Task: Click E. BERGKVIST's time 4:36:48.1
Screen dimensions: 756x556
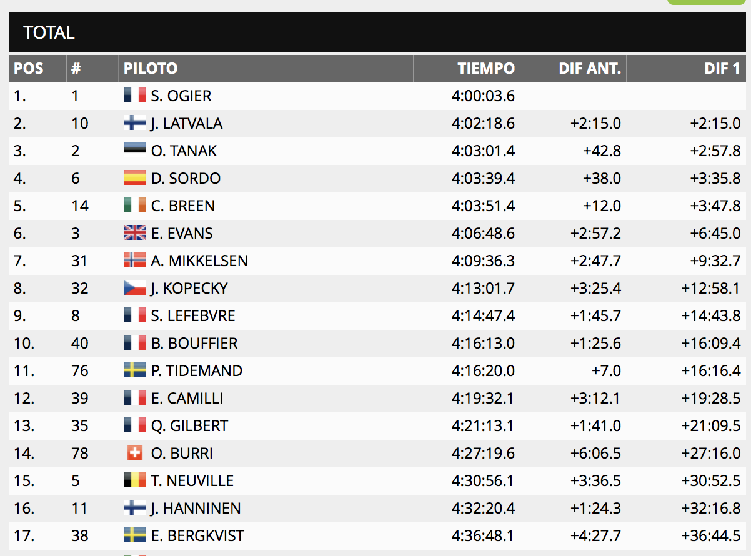Action: (483, 535)
